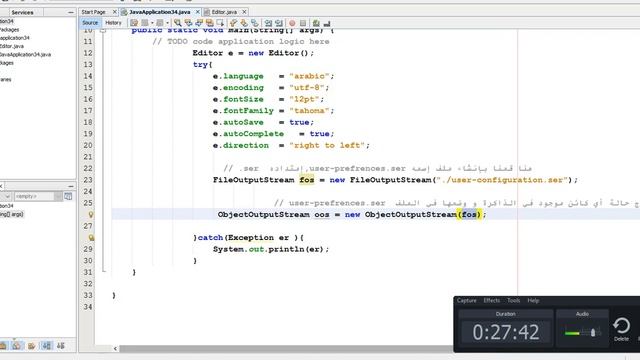This screenshot has height=360, width=640.
Task: Collapse code fold at main method line
Action: pyautogui.click(x=103, y=31)
